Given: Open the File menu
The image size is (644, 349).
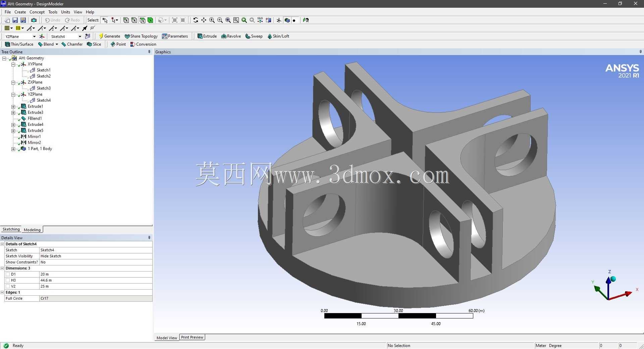Looking at the screenshot, I should (x=8, y=12).
